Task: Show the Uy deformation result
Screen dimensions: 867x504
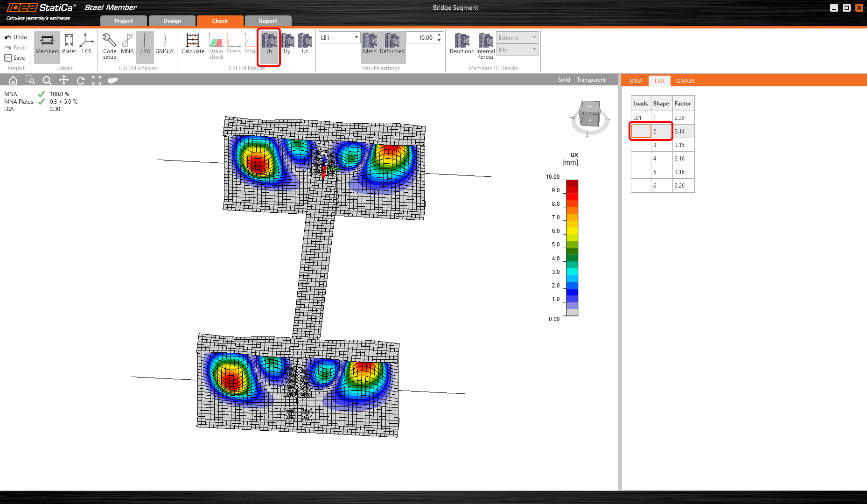Action: click(287, 44)
